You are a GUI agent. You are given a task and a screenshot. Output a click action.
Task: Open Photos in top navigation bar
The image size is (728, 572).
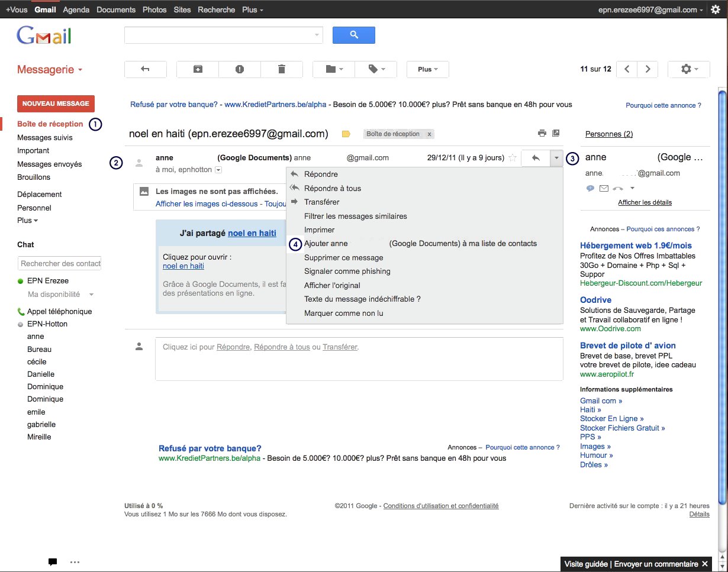pos(154,9)
